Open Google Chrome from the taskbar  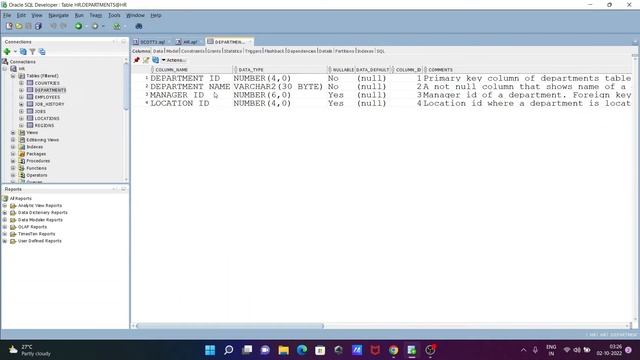click(x=393, y=350)
